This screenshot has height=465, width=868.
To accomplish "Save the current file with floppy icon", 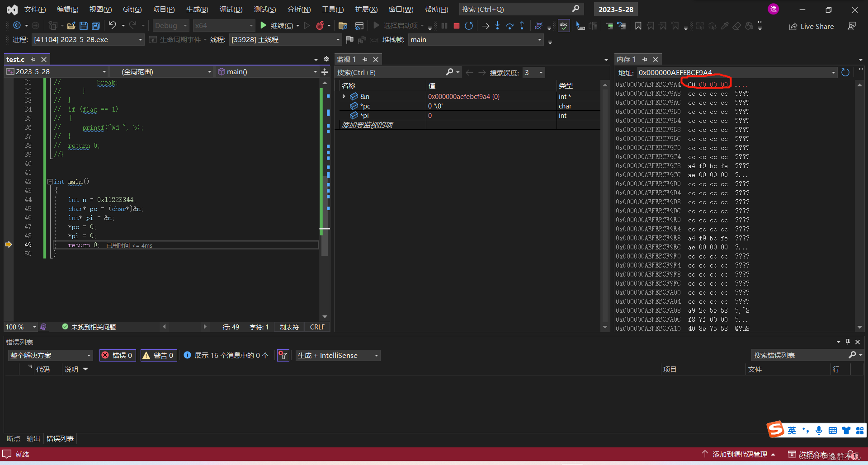I will coord(84,26).
